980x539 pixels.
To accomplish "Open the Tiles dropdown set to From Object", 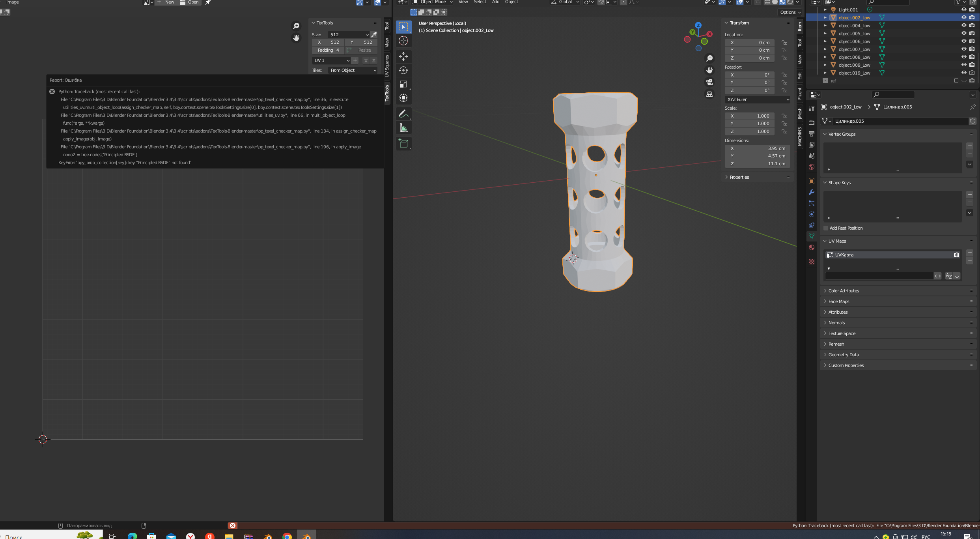I will [x=352, y=70].
